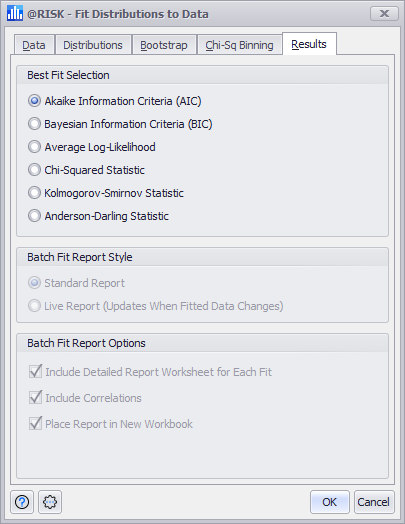Switch to the Data tab
The width and height of the screenshot is (405, 524).
click(x=34, y=45)
